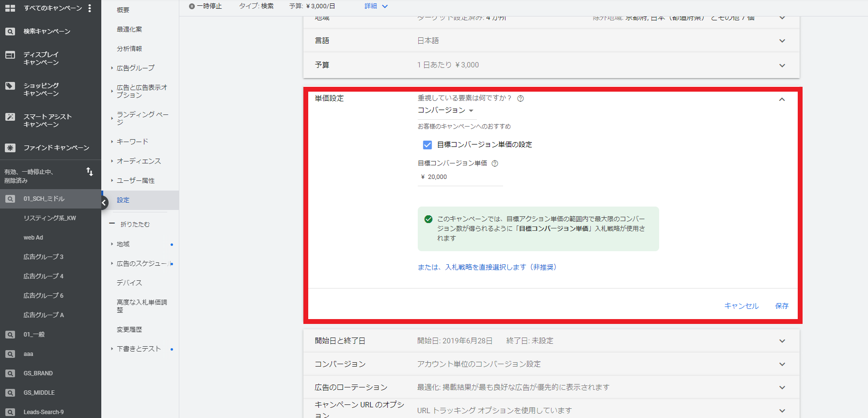Go to the オーディエンス section
This screenshot has width=868, height=418.
139,161
